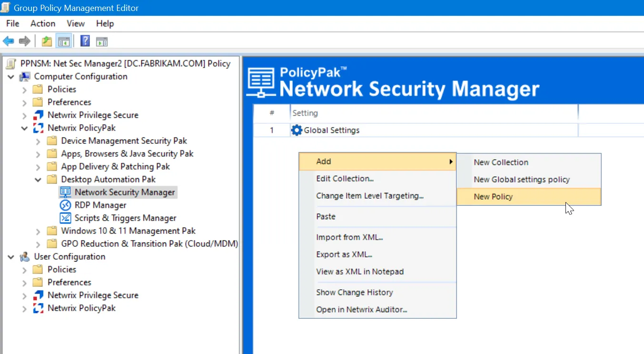This screenshot has height=354, width=644.
Task: Collapse the User Configuration node
Action: [x=11, y=257]
